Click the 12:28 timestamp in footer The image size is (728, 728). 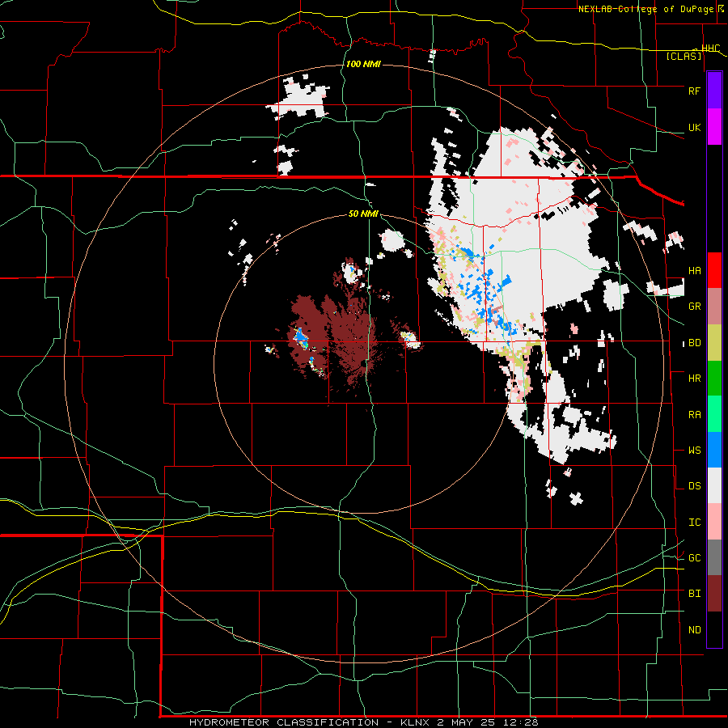tap(523, 722)
